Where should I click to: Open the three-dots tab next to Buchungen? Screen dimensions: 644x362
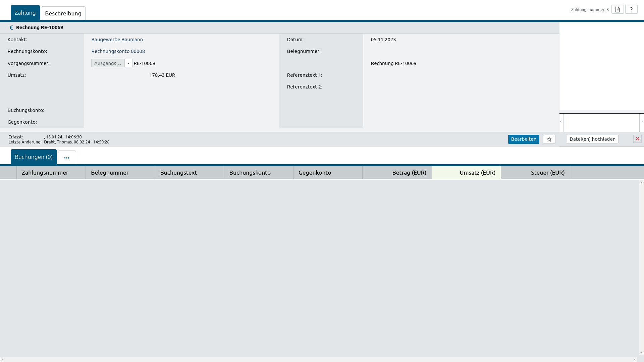click(67, 158)
